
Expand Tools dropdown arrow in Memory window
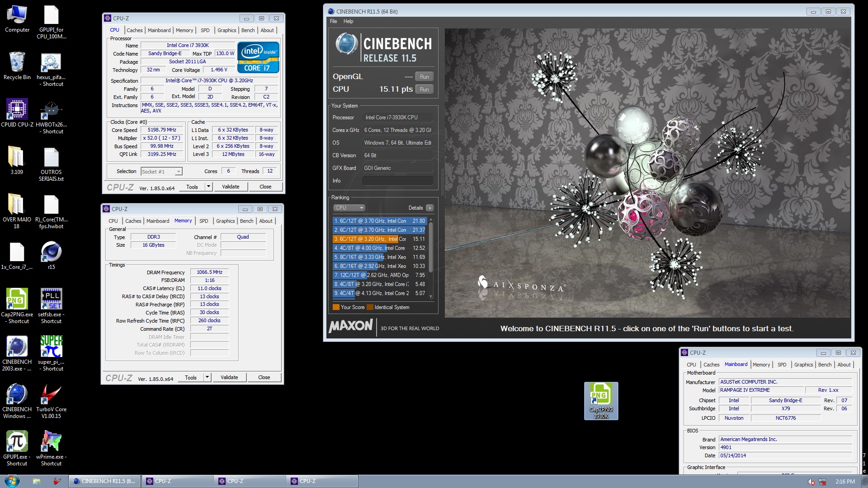(207, 377)
